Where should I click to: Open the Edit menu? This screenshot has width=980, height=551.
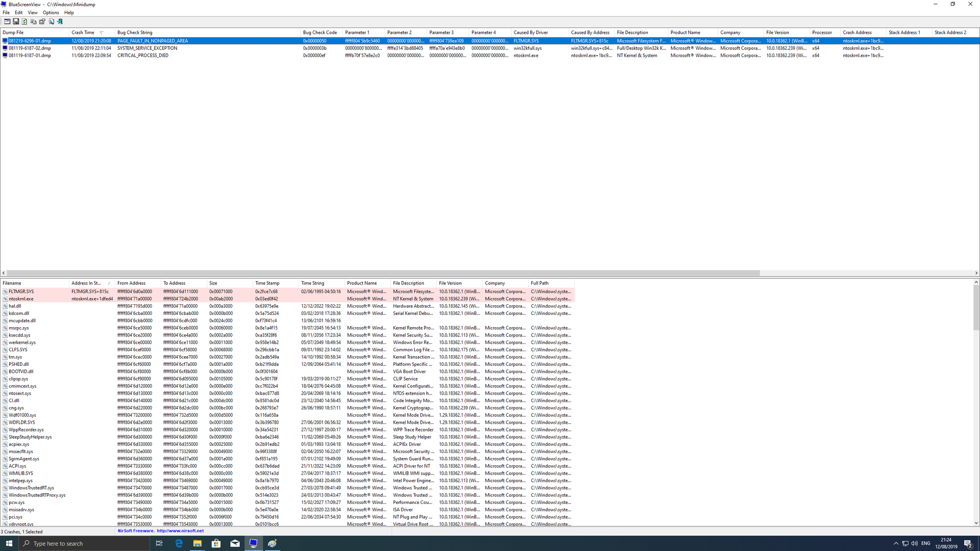[19, 13]
